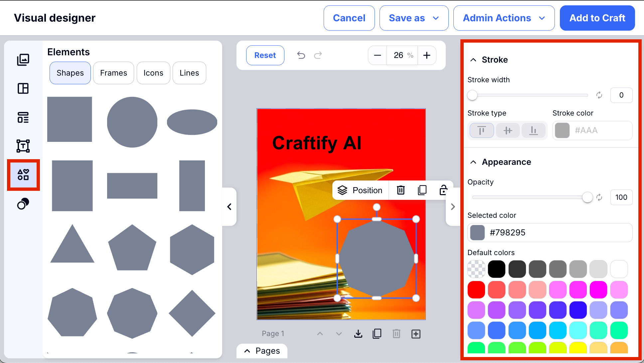The width and height of the screenshot is (644, 363).
Task: Switch to the Frames tab
Action: 113,73
